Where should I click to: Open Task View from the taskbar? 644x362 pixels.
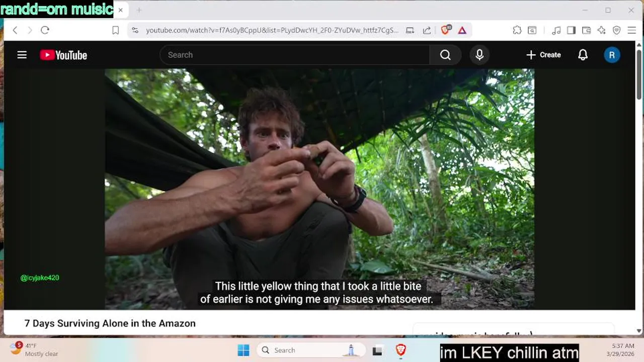tap(377, 350)
